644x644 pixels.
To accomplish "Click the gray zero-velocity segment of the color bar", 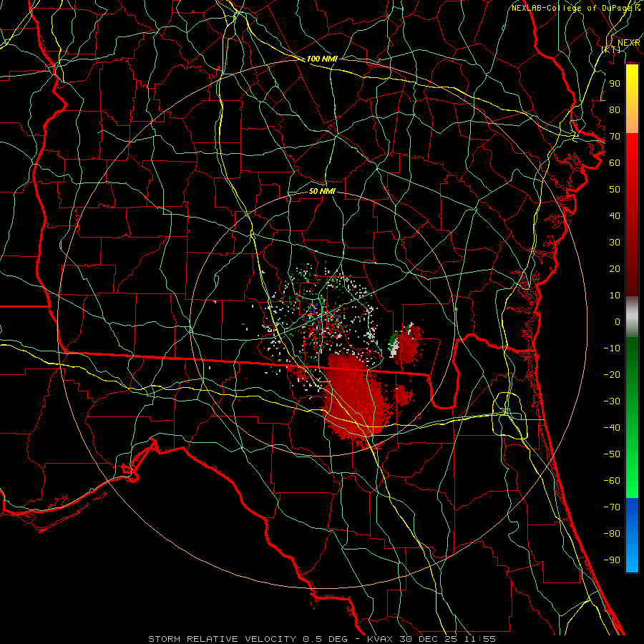I will (632, 317).
